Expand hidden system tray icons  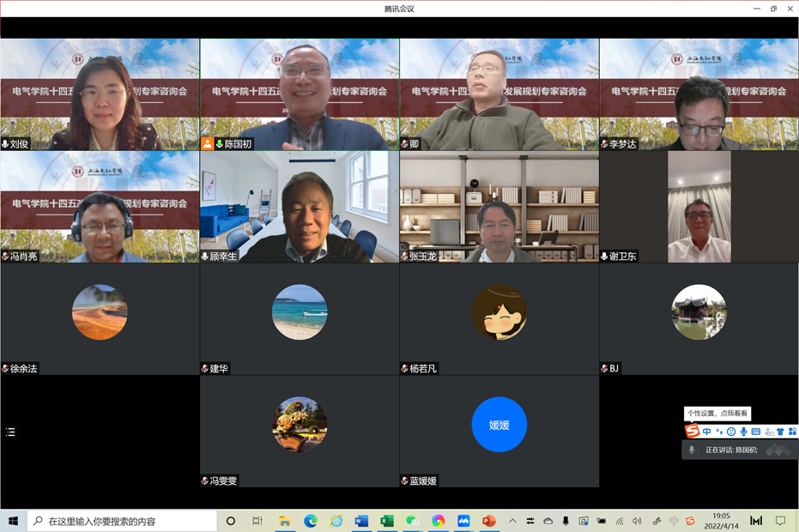point(512,521)
